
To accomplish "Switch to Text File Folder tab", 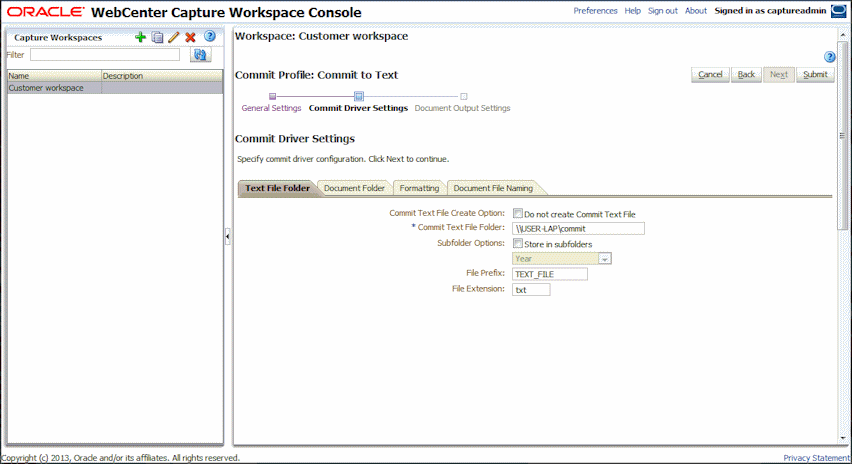I will 277,188.
